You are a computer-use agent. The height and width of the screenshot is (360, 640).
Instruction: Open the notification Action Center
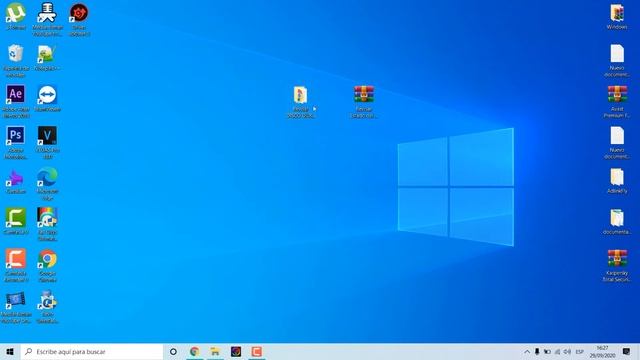(626, 351)
